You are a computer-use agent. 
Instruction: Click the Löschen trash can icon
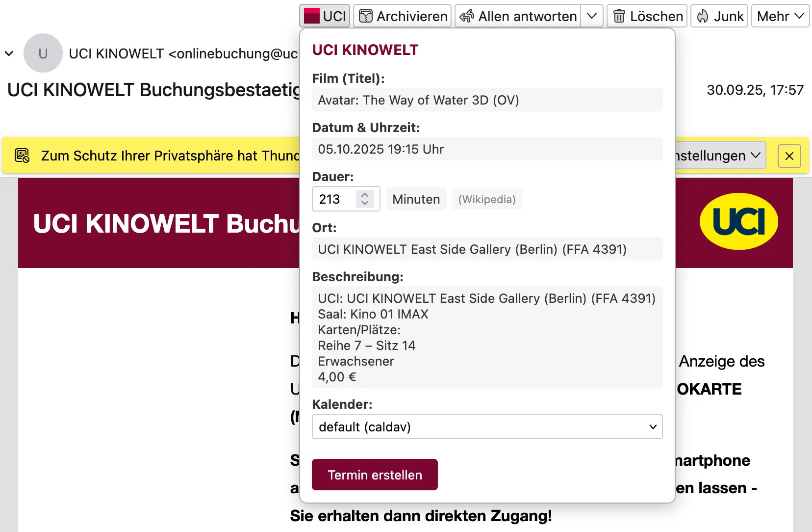[x=619, y=16]
